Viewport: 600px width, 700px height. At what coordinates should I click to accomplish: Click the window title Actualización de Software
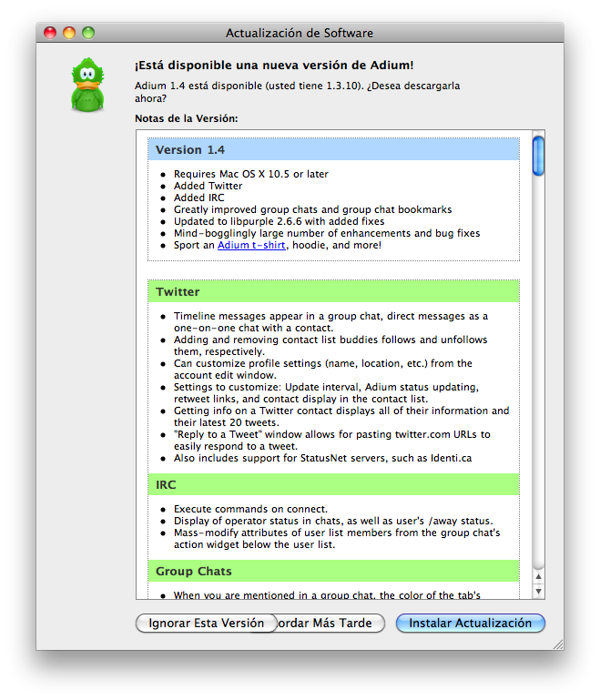coord(300,33)
